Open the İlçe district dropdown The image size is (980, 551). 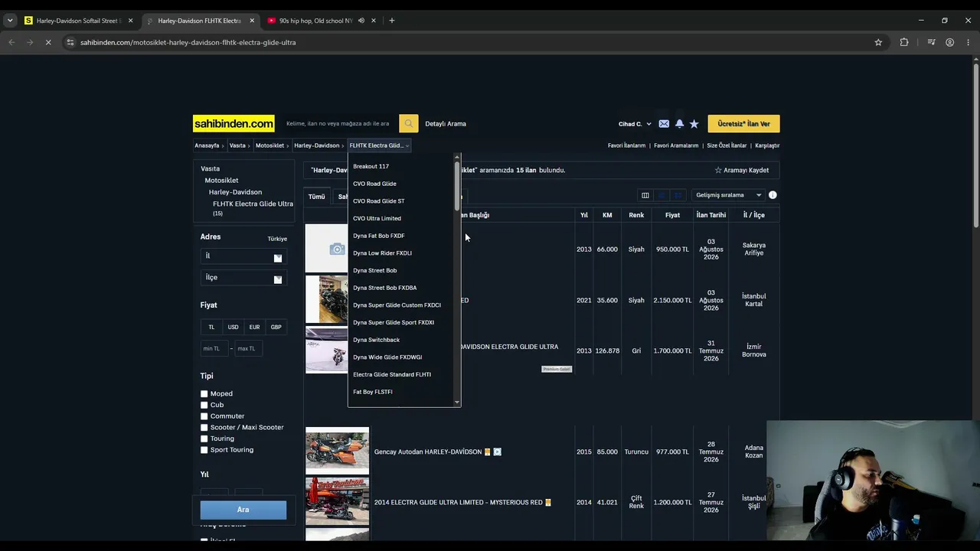tap(243, 278)
